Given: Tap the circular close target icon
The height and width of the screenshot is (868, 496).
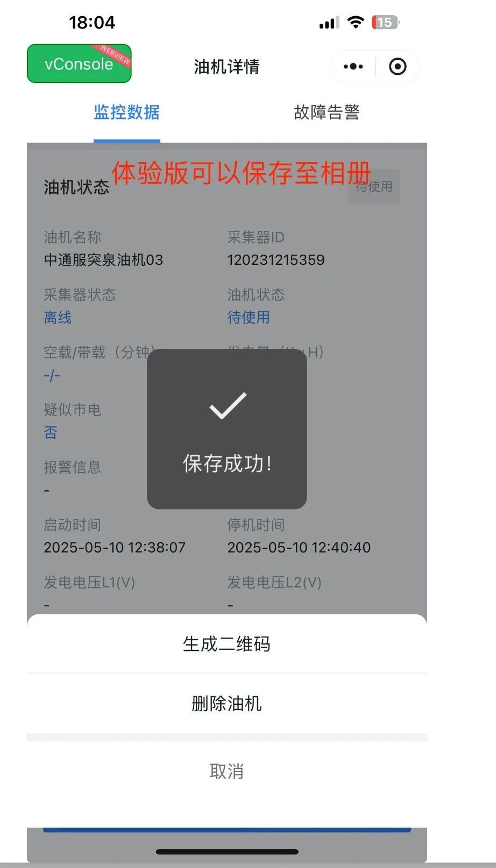Looking at the screenshot, I should (398, 66).
